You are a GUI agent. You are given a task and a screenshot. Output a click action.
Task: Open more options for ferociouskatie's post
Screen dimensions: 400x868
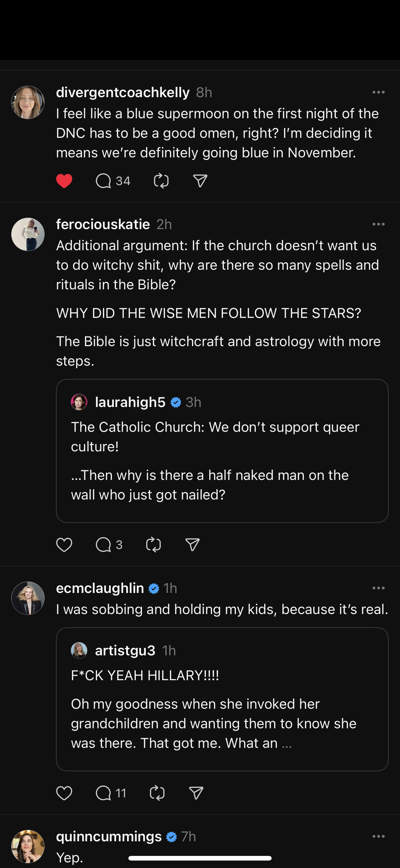point(379,224)
